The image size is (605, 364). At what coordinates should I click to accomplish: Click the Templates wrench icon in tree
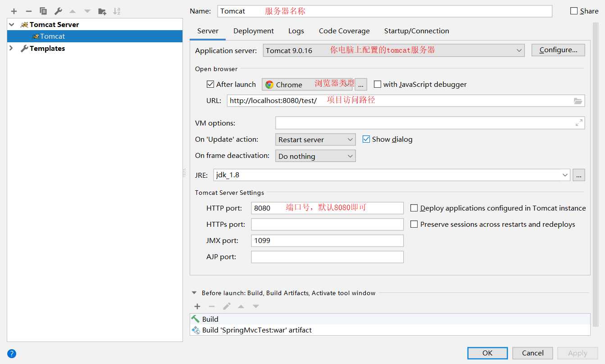[24, 49]
